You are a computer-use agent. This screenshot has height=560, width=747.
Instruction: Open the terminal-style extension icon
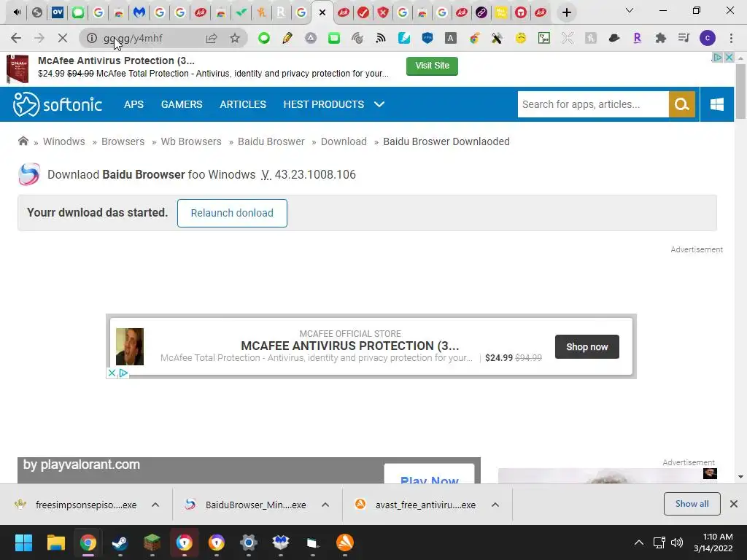pyautogui.click(x=544, y=38)
